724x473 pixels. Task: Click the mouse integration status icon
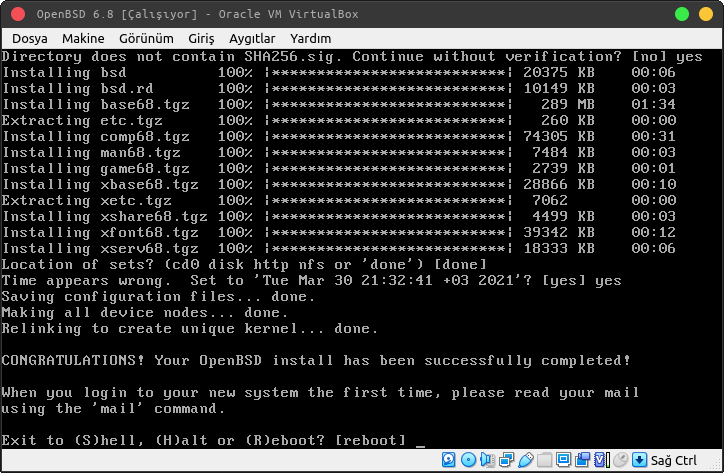click(621, 460)
